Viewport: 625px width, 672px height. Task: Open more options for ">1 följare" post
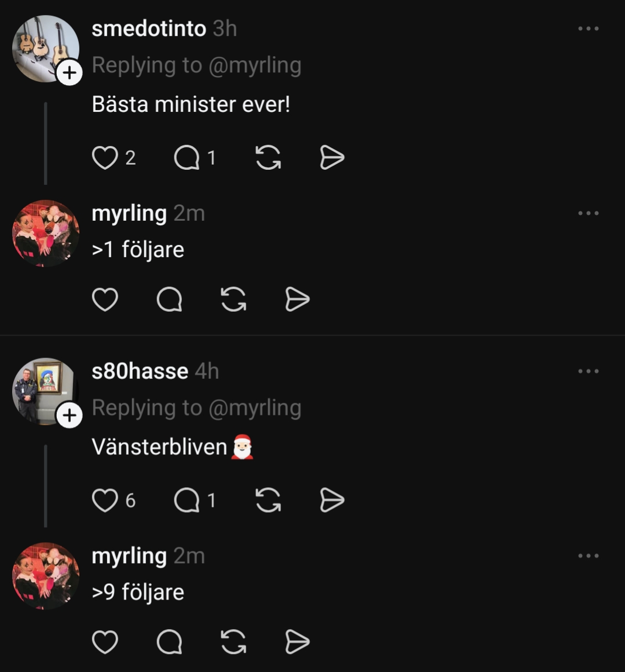coord(588,213)
